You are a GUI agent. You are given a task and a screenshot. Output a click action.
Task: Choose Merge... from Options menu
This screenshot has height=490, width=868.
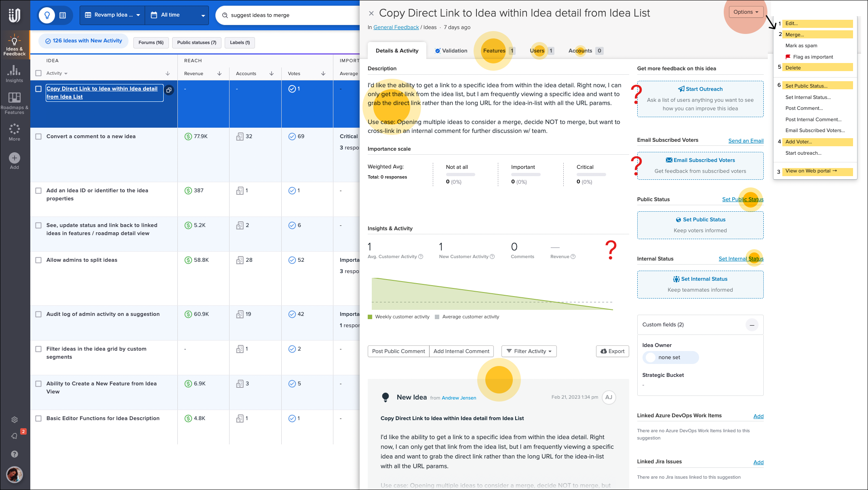point(818,35)
